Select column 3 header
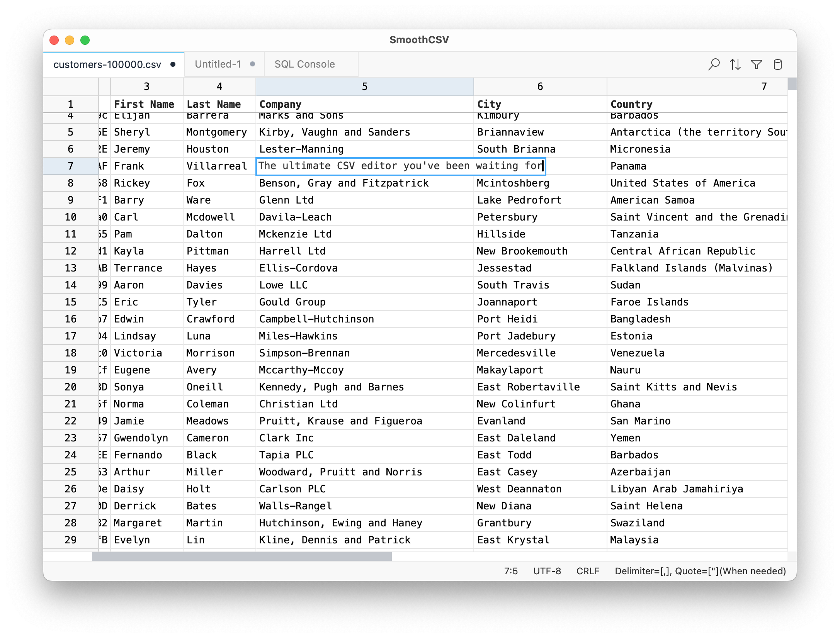 [x=146, y=86]
